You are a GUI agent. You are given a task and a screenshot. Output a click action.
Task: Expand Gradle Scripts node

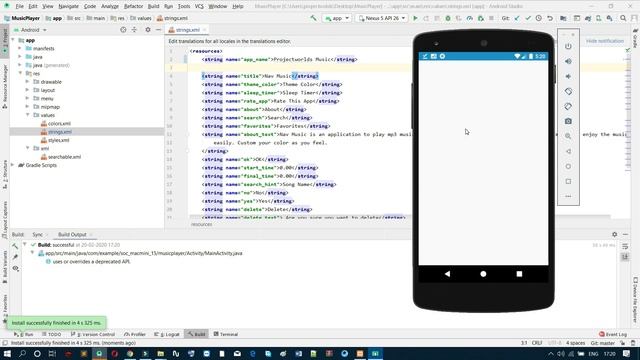point(13,165)
